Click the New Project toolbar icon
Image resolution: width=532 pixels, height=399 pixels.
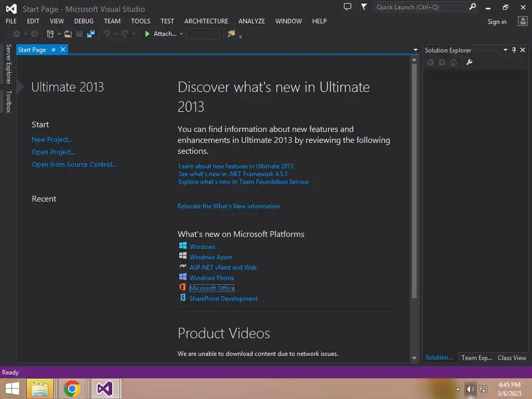point(50,34)
